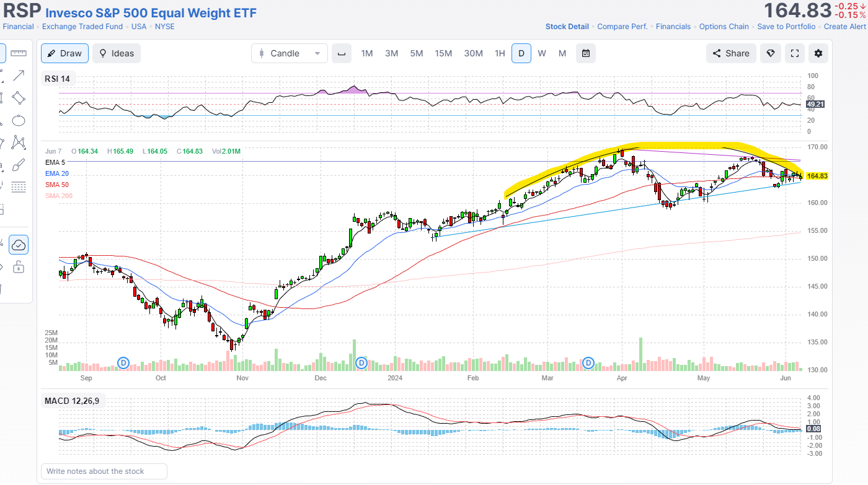This screenshot has width=868, height=485.
Task: Open chart settings gear
Action: click(x=818, y=53)
